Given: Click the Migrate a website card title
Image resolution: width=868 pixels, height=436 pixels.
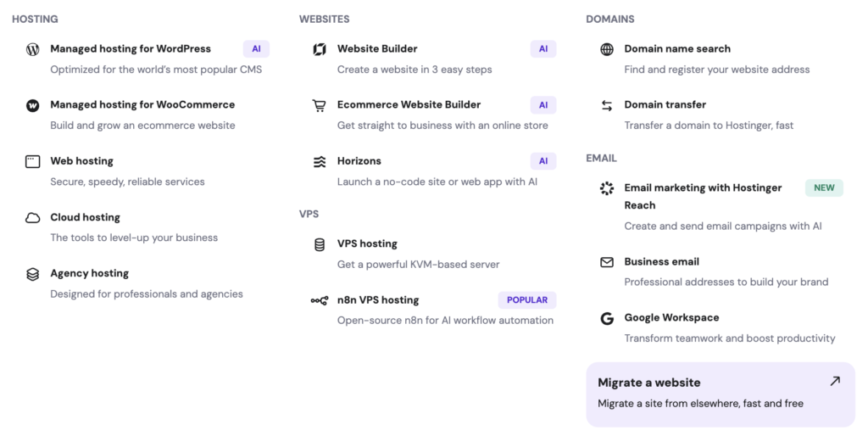Looking at the screenshot, I should coord(648,383).
